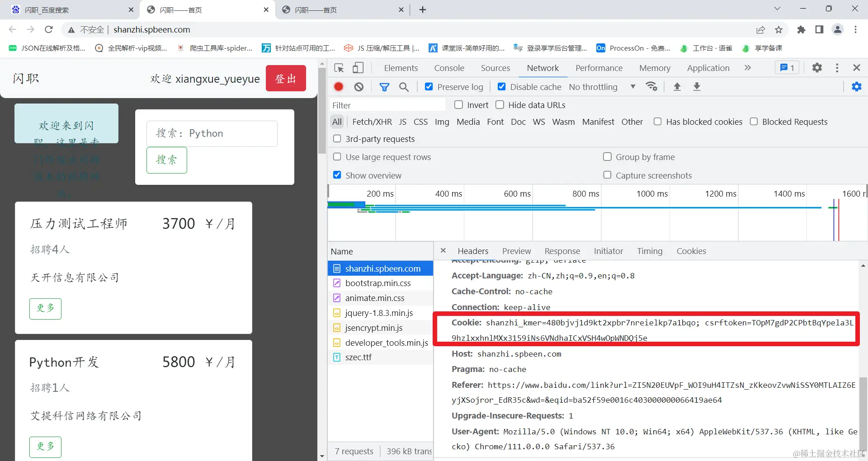868x461 pixels.
Task: Open a new browser tab
Action: point(423,9)
